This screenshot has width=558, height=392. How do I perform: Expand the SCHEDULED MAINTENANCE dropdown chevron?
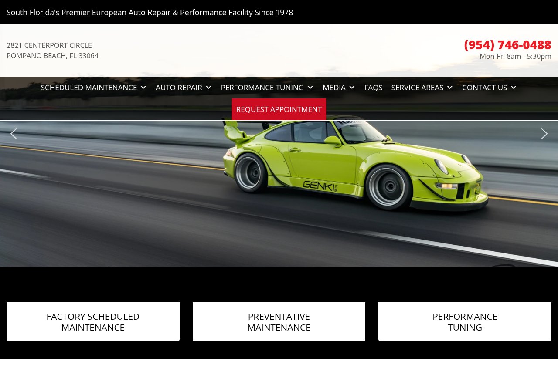click(x=143, y=87)
